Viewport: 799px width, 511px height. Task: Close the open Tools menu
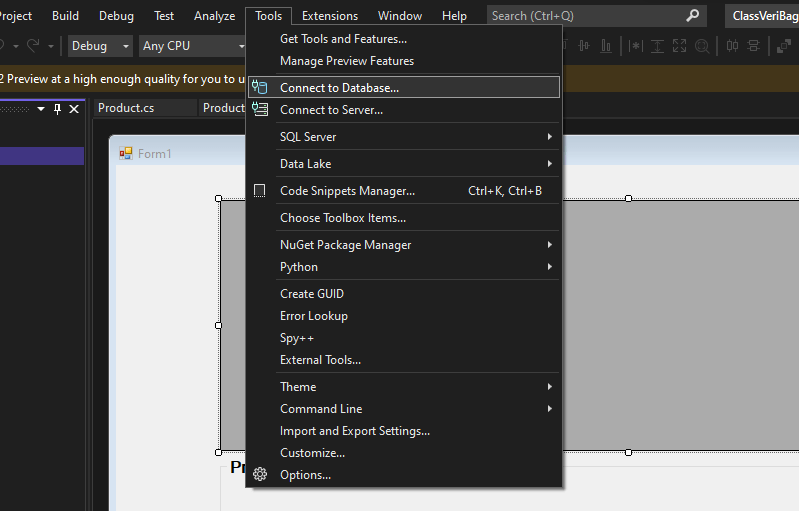tap(269, 16)
